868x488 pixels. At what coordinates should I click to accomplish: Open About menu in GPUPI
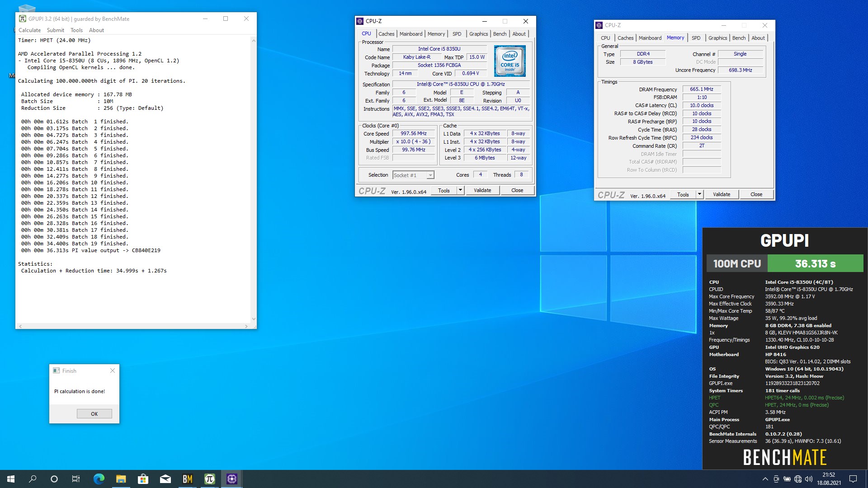[96, 30]
